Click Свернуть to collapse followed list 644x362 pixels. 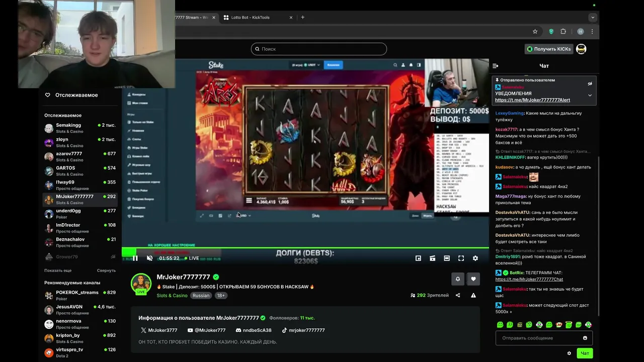[x=106, y=270]
